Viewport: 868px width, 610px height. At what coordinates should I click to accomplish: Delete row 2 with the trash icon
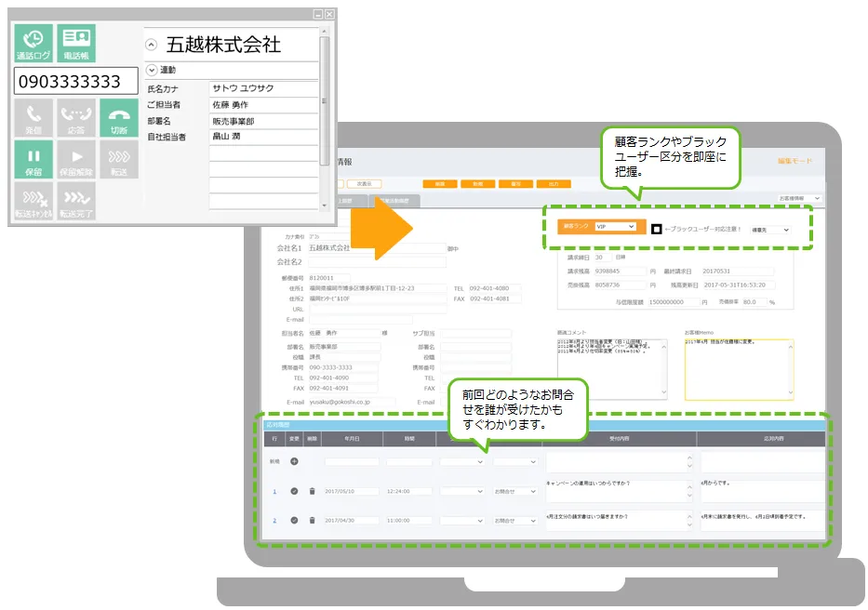(313, 521)
